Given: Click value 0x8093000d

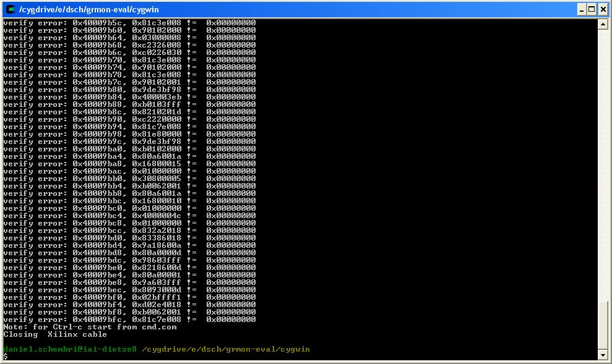Looking at the screenshot, I should tap(157, 290).
